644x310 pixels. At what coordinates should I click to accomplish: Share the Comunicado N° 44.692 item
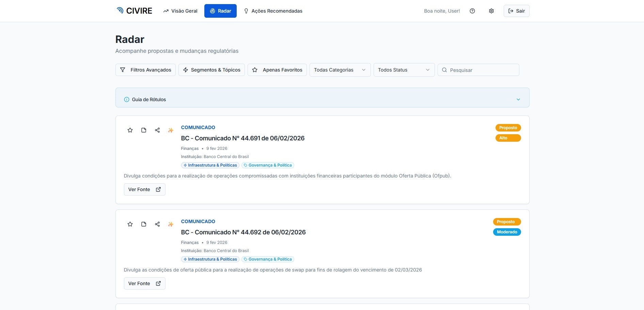coord(157,224)
